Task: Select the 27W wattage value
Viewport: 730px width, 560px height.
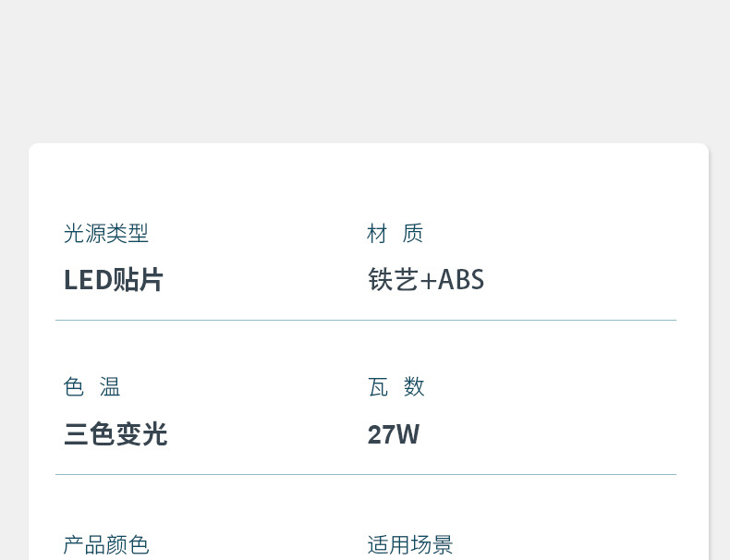Action: (394, 434)
